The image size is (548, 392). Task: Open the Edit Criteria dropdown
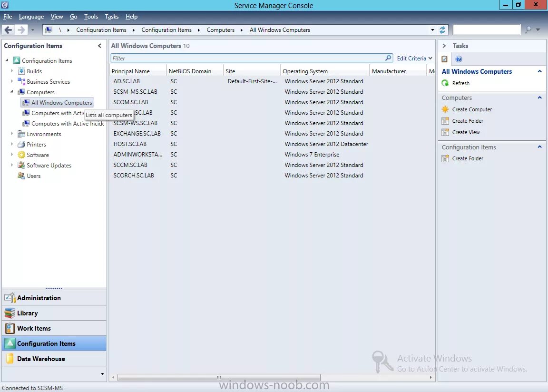coord(414,59)
